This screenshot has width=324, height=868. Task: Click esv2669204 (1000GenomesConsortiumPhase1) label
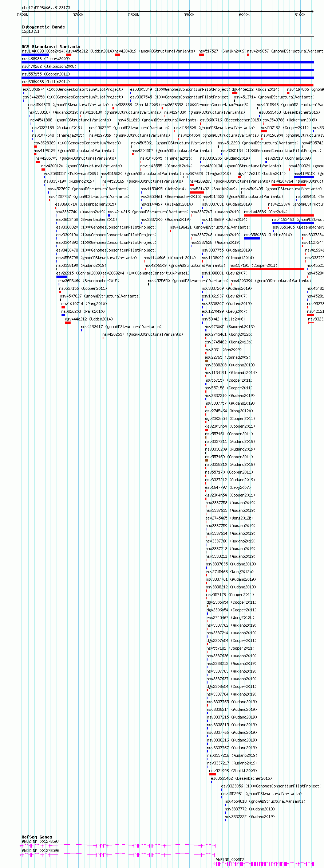click(x=146, y=273)
